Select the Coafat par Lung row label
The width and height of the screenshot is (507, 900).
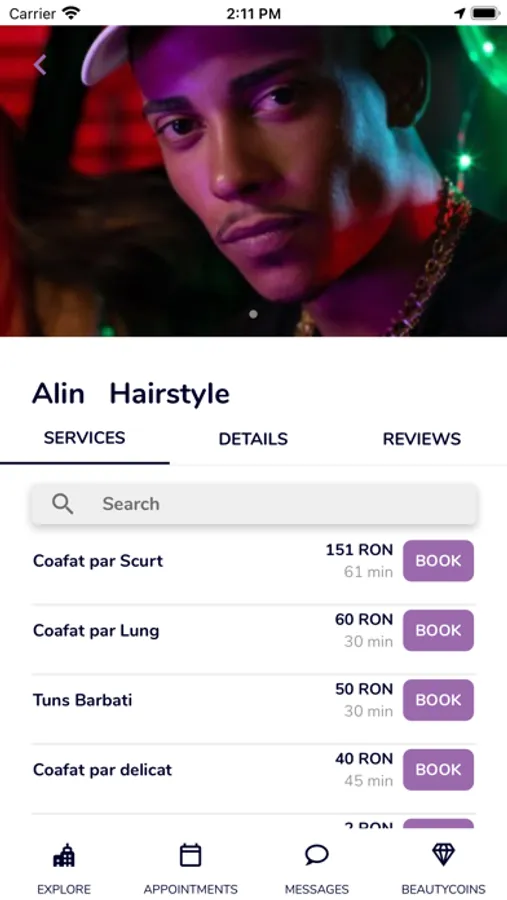(96, 631)
